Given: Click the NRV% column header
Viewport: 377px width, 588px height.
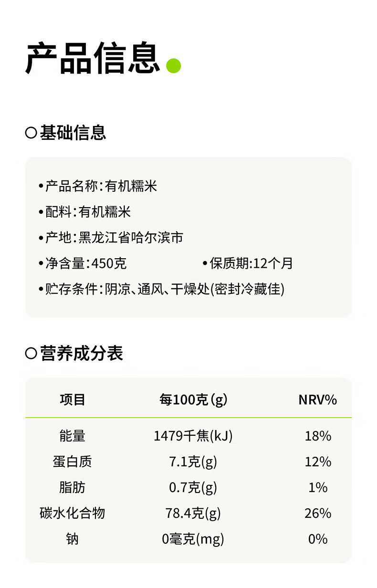Looking at the screenshot, I should coord(317,399).
